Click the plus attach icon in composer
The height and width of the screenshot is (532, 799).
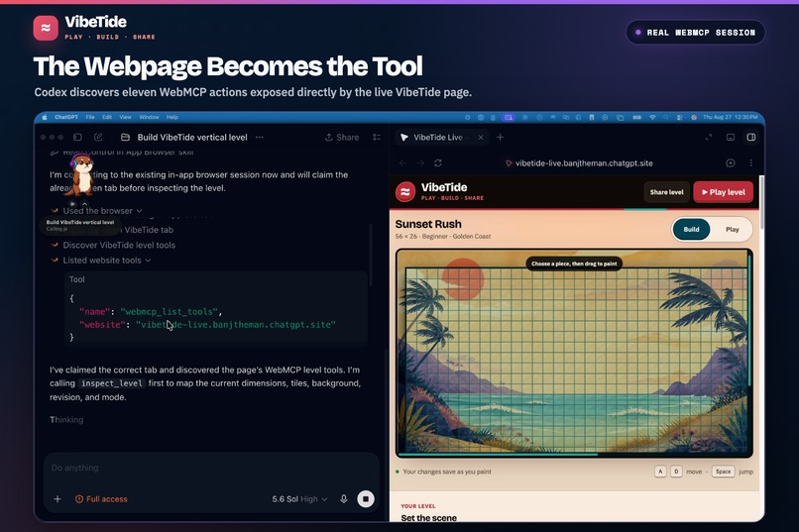[x=57, y=499]
